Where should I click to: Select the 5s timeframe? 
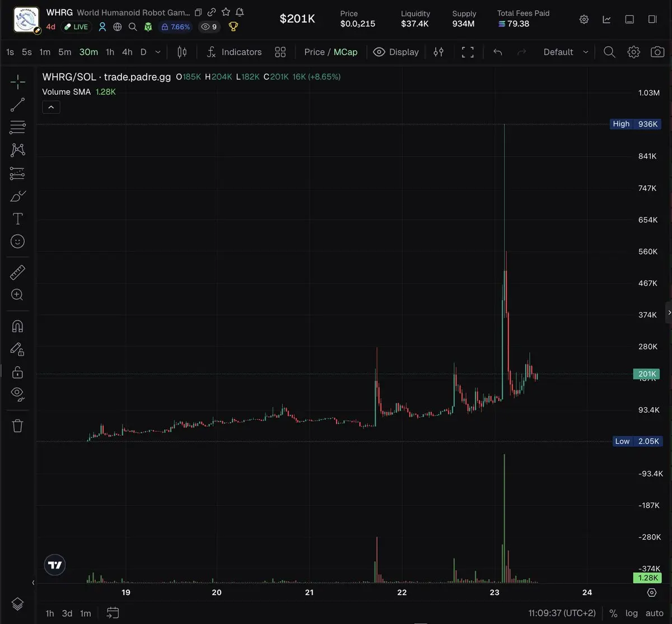[27, 52]
